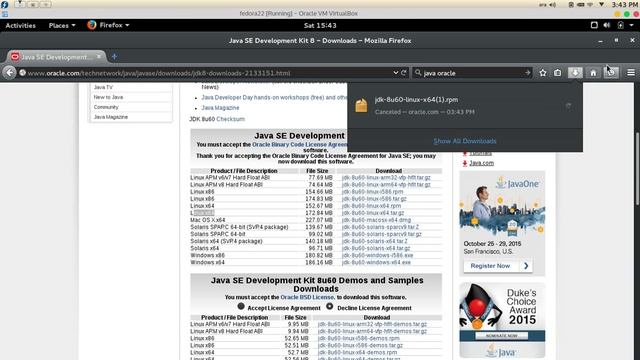Click the site identity icon in URL bar
640x360 pixels.
22,73
